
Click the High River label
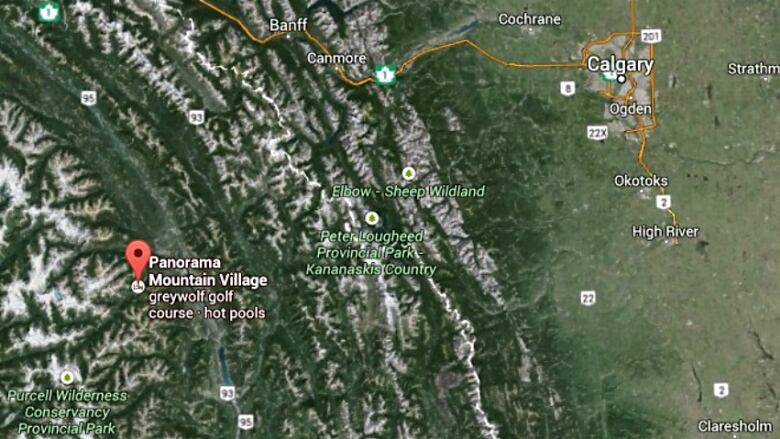pyautogui.click(x=665, y=232)
